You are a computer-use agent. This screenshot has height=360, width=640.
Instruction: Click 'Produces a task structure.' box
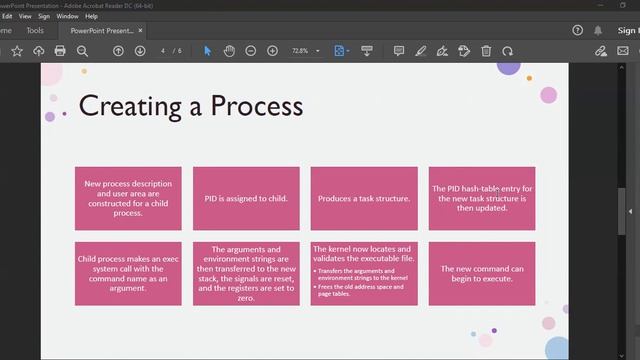click(364, 198)
